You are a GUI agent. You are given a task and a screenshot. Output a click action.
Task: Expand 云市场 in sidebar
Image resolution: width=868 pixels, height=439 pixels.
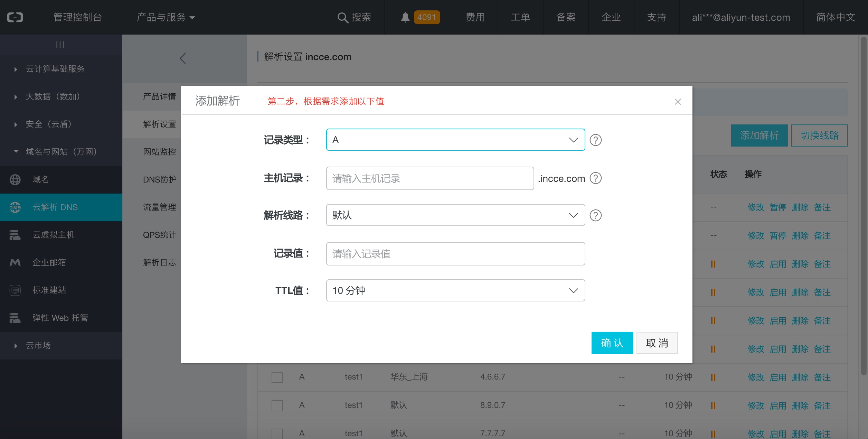tap(61, 345)
